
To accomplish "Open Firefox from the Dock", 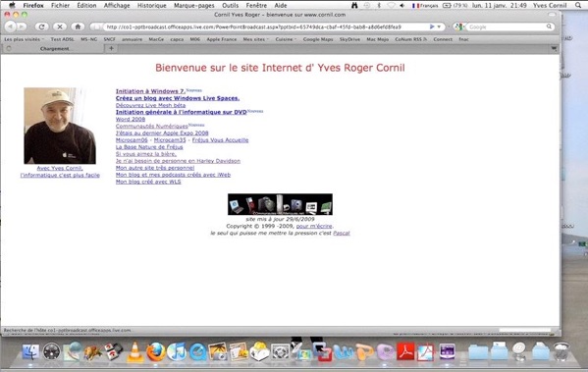I will pos(156,352).
